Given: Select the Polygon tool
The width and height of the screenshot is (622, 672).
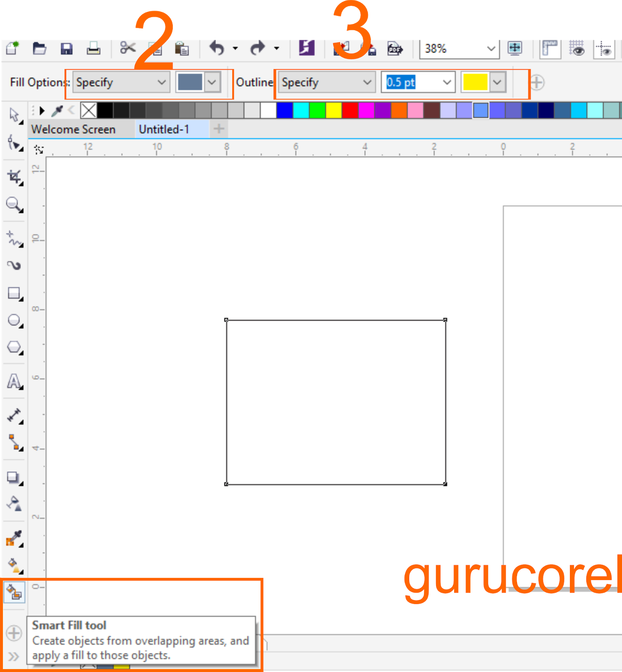Looking at the screenshot, I should (15, 348).
